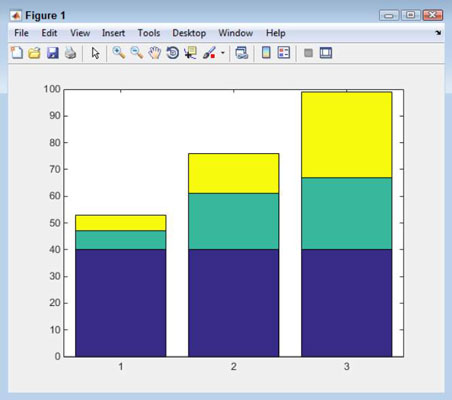Insert a colorbar using the toolbar icon
The image size is (452, 400).
point(266,53)
